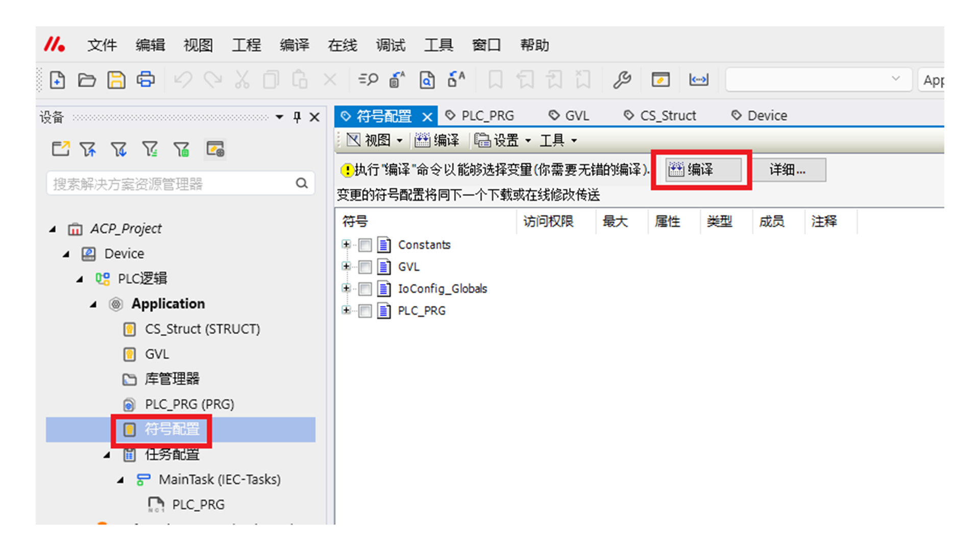Click the New file toolbar icon
The image size is (980, 551).
[x=57, y=80]
